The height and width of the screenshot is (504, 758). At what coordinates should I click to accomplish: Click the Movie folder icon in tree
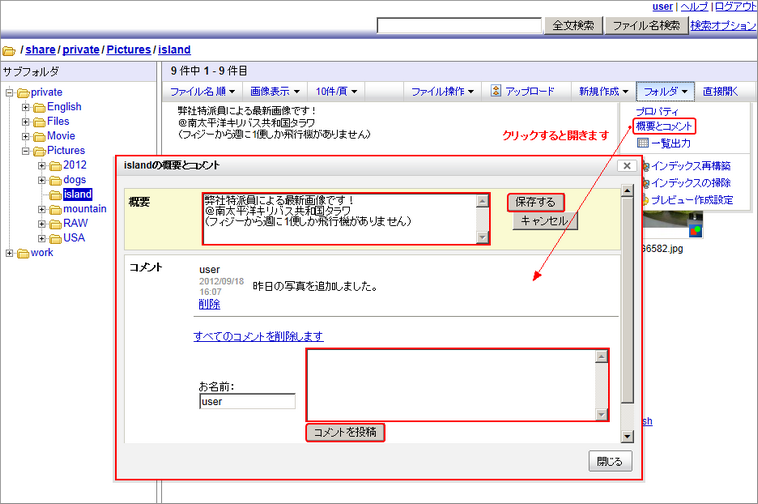coord(39,136)
